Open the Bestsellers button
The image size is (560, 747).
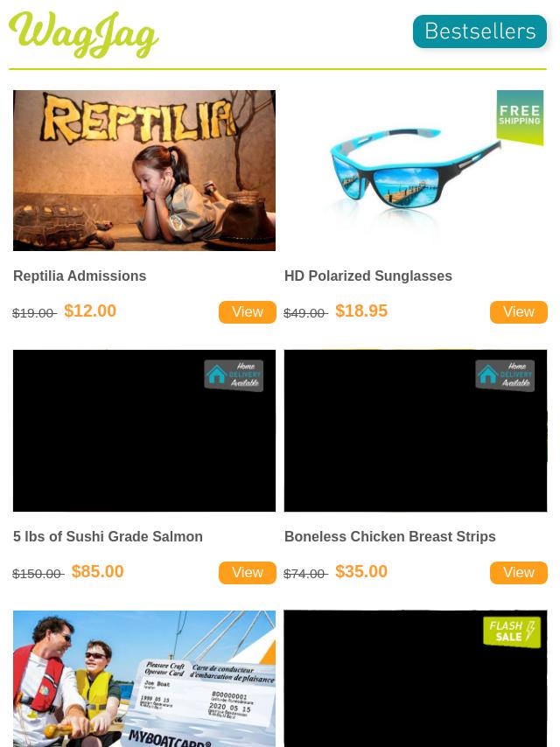pyautogui.click(x=479, y=31)
